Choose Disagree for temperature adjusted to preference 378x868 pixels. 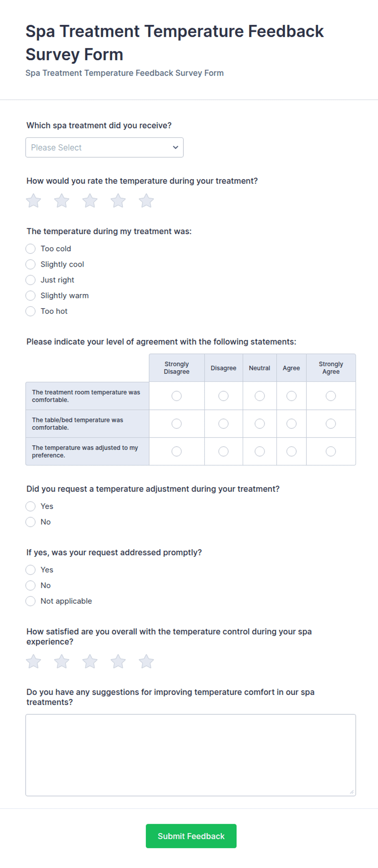coord(224,451)
